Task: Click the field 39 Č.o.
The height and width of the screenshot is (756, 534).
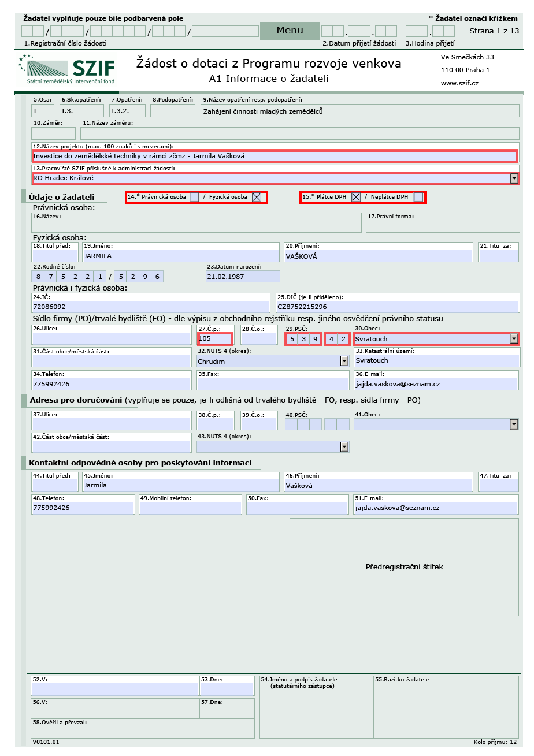Action: 259,424
